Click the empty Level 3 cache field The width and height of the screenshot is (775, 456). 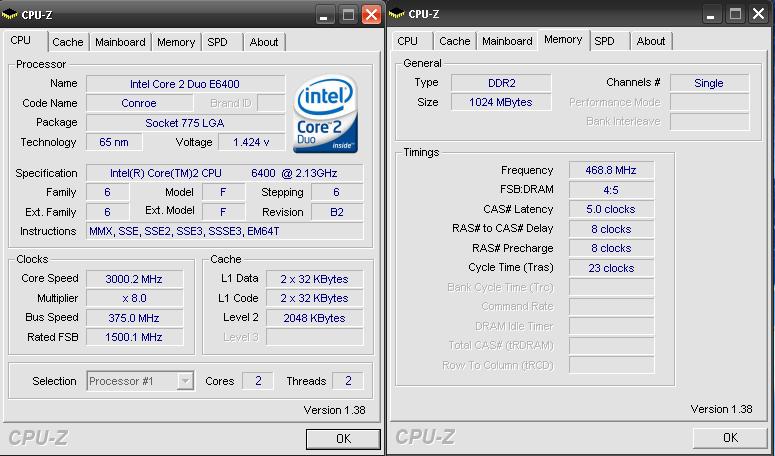(314, 337)
